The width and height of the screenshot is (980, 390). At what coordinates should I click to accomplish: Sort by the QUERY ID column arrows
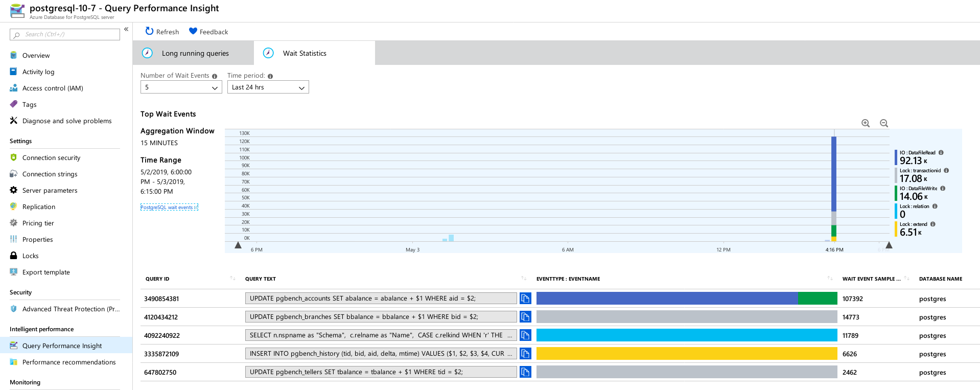pos(232,279)
